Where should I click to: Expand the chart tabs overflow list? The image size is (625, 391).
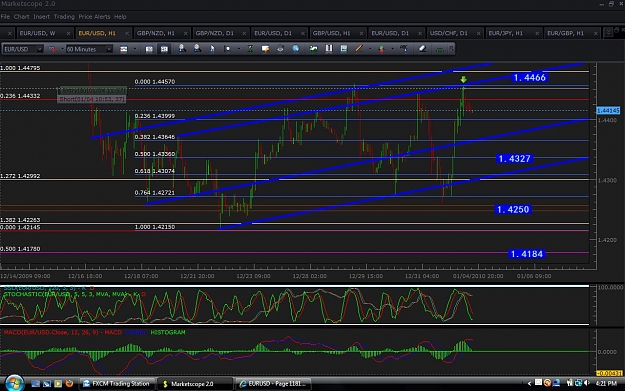tap(608, 32)
